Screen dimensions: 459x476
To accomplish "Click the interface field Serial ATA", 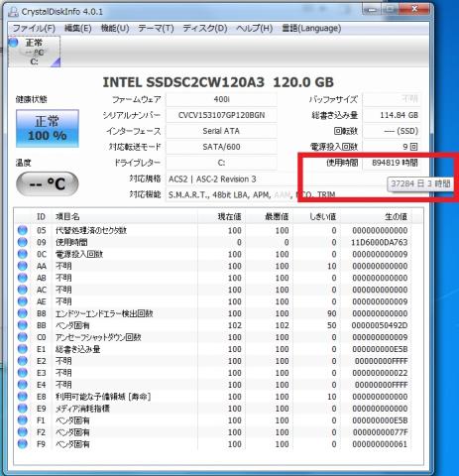I will (221, 131).
